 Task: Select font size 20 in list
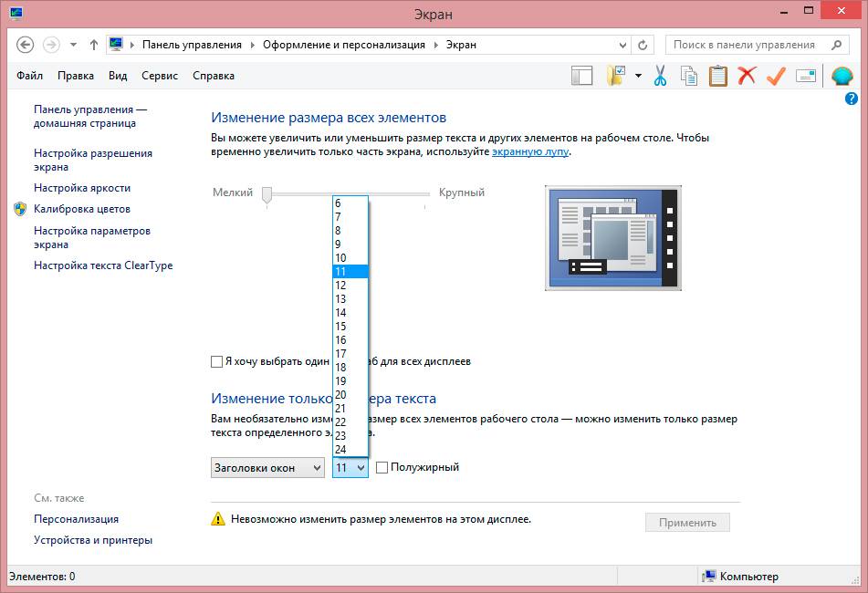(x=350, y=395)
